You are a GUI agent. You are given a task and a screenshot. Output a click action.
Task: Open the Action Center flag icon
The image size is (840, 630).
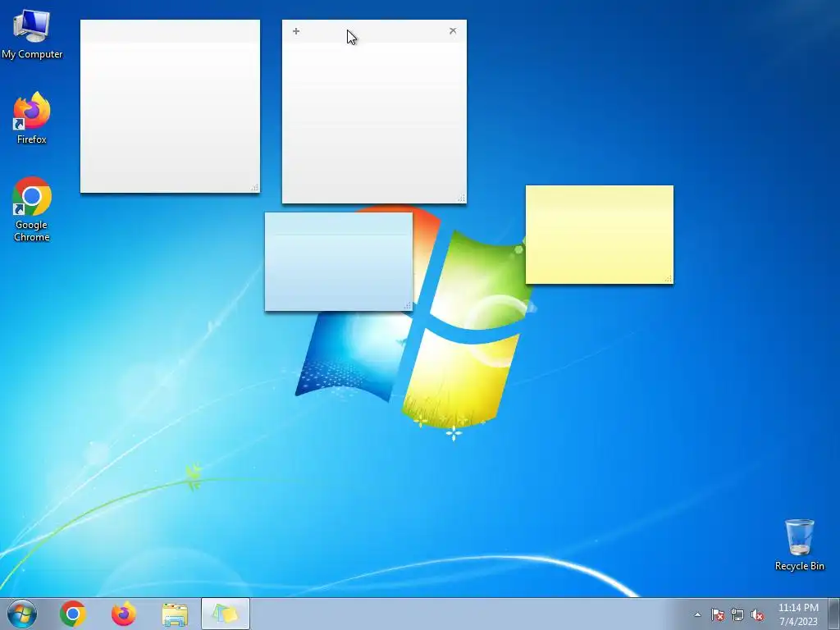[717, 614]
